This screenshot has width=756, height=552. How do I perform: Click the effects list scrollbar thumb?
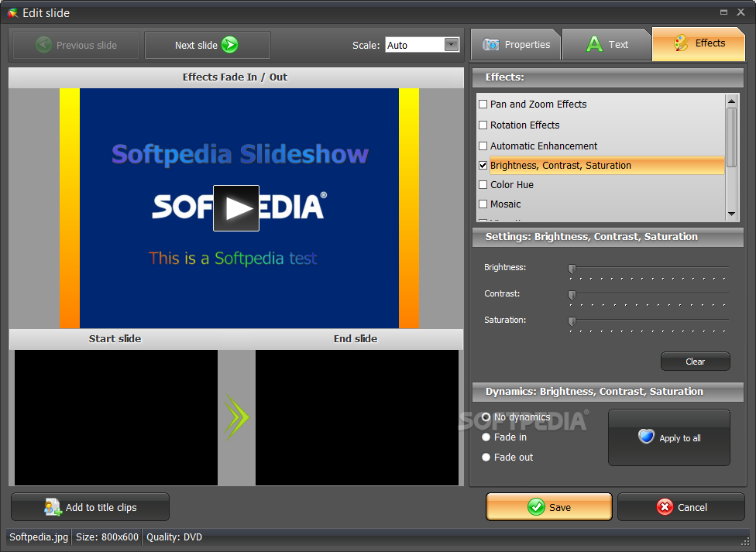[731, 137]
